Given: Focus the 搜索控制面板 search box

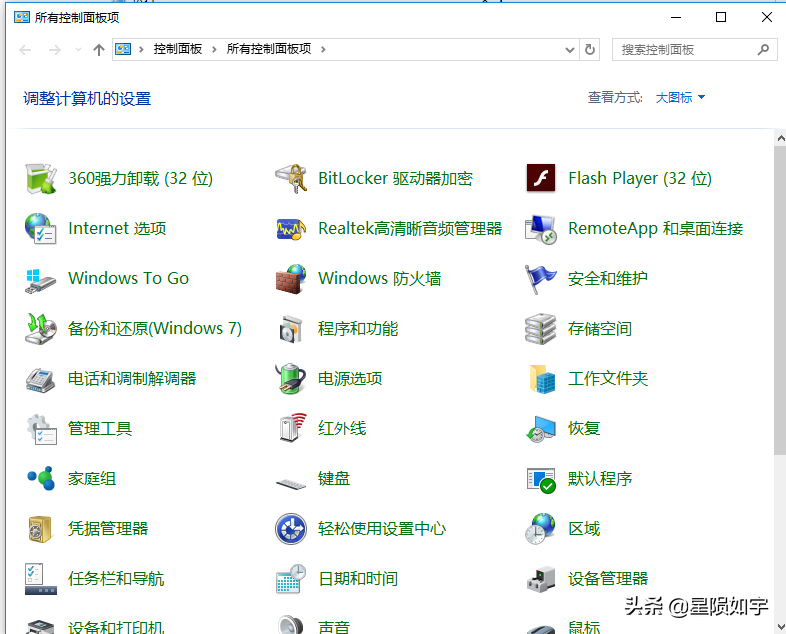Looking at the screenshot, I should (695, 50).
